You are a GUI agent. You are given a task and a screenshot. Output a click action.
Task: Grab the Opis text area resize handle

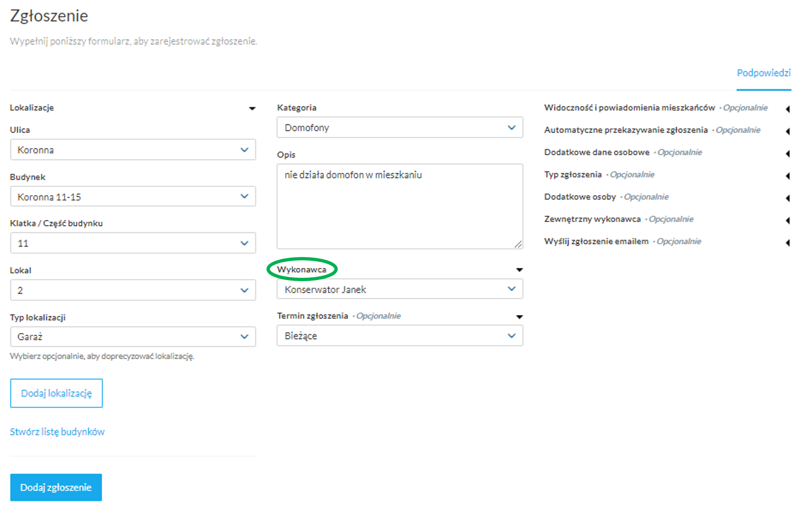point(519,244)
